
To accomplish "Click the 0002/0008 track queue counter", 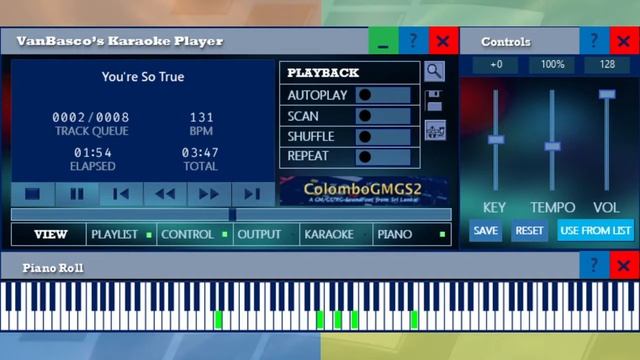I will pos(91,118).
